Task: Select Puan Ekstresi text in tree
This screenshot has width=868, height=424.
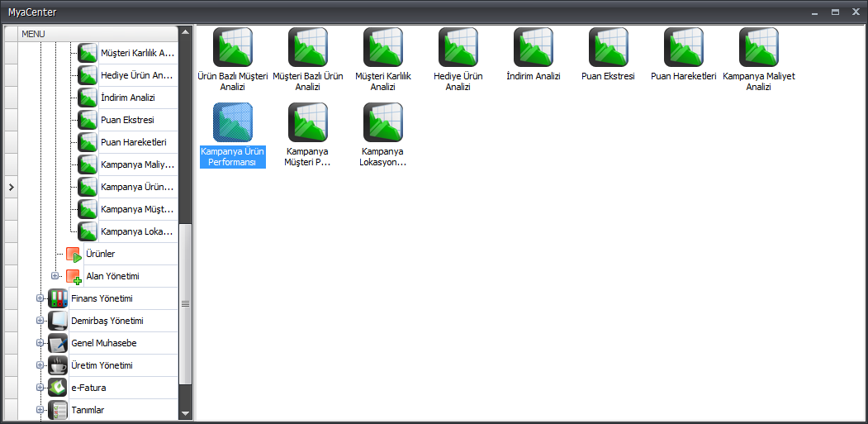Action: pyautogui.click(x=127, y=120)
